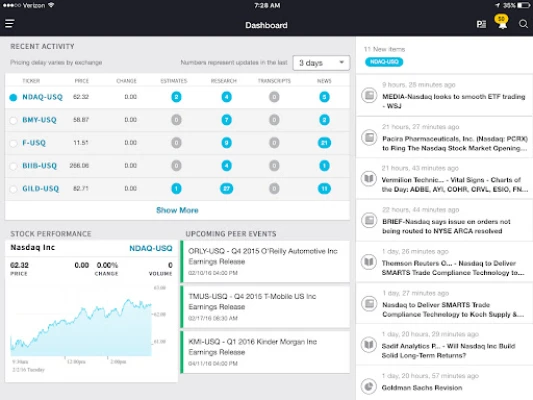Viewport: 533px width, 400px height.
Task: Open the portfolio list icon in header
Action: 481,24
